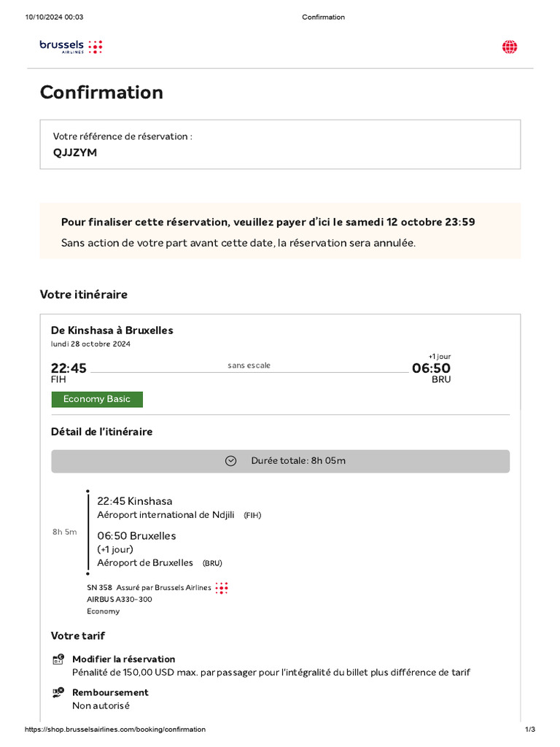Click the 22:45 FIH departure time
The height and width of the screenshot is (747, 560).
tap(69, 368)
